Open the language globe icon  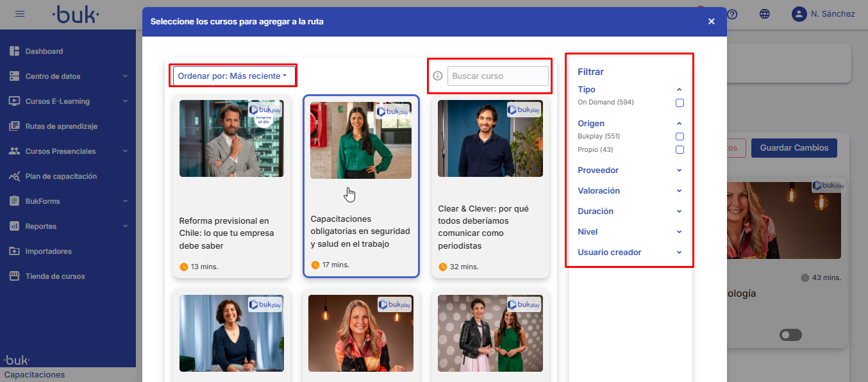click(x=764, y=14)
